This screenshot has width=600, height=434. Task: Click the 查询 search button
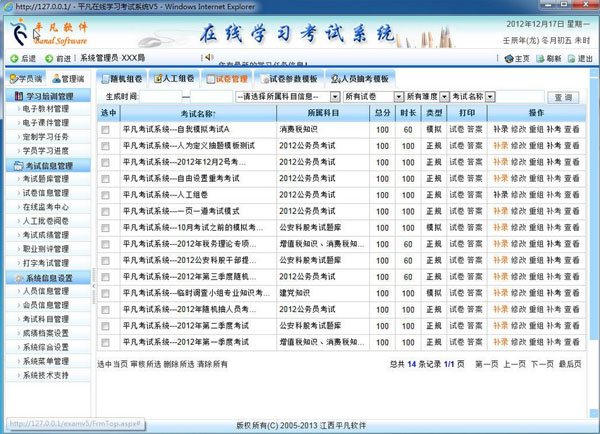pos(563,98)
